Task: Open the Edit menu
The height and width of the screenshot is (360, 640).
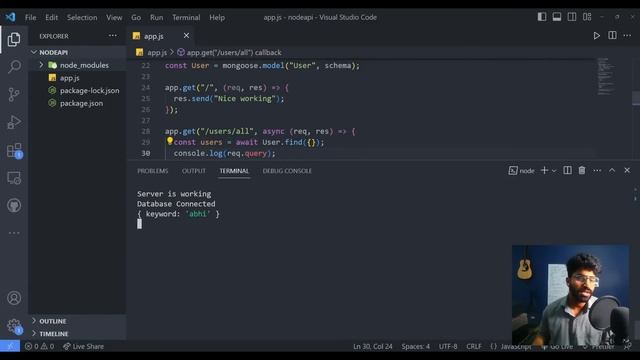Action: (51, 17)
